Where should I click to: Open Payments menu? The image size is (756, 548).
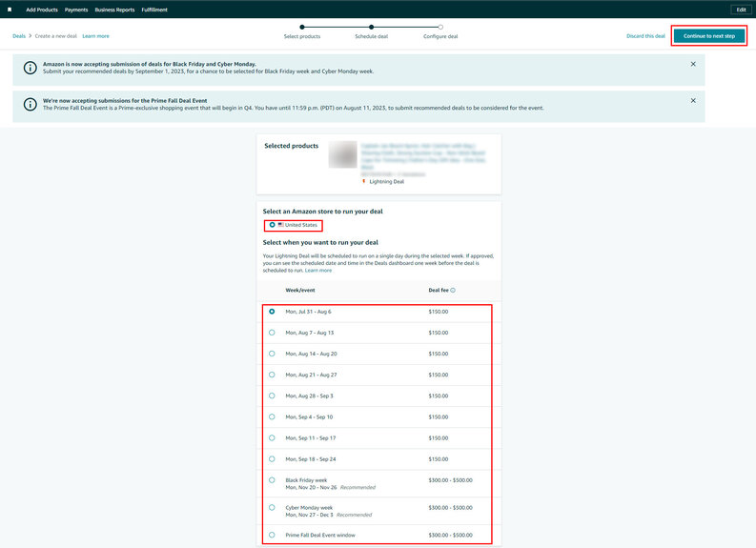point(76,10)
